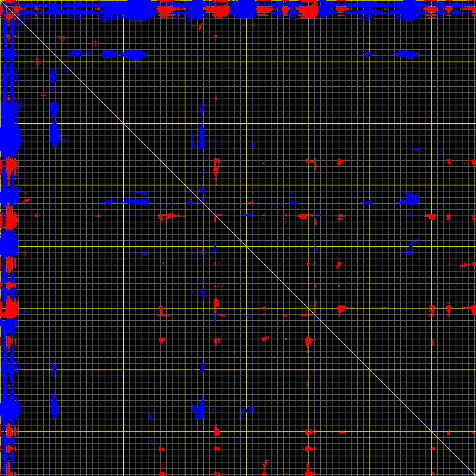
Task: Click the red spot at the middle of the right side
Action: pyautogui.click(x=432, y=217)
